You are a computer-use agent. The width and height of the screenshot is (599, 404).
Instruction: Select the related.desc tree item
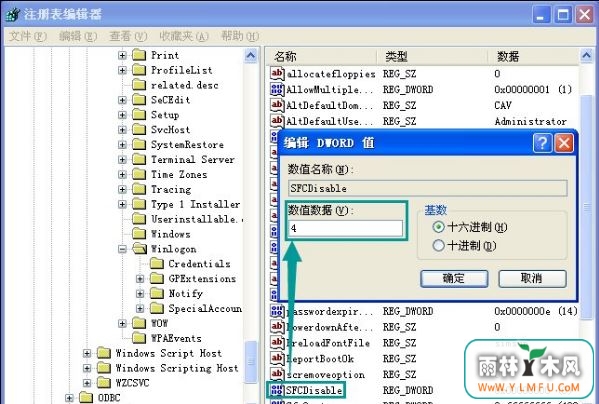point(185,85)
